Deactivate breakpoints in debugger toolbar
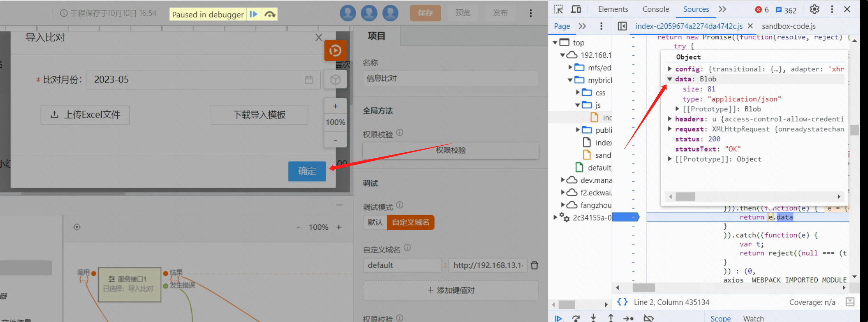Screen dimensions: 868x322 (649, 318)
